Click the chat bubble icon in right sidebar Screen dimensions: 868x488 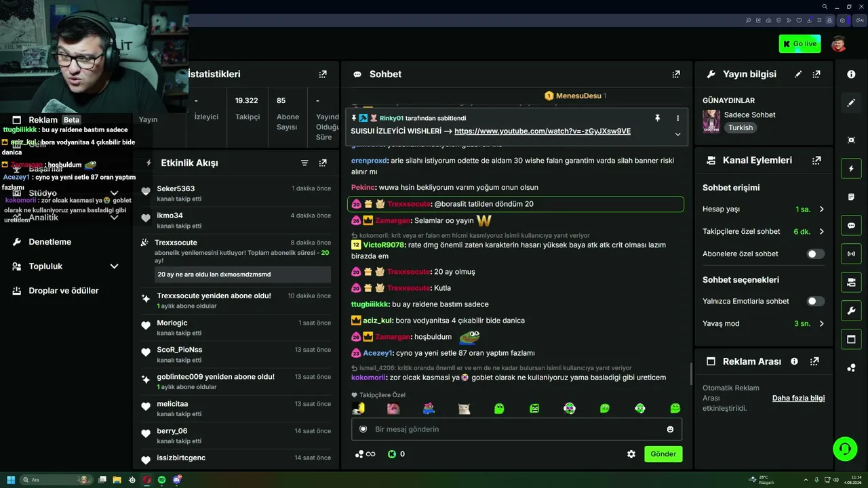pos(851,226)
